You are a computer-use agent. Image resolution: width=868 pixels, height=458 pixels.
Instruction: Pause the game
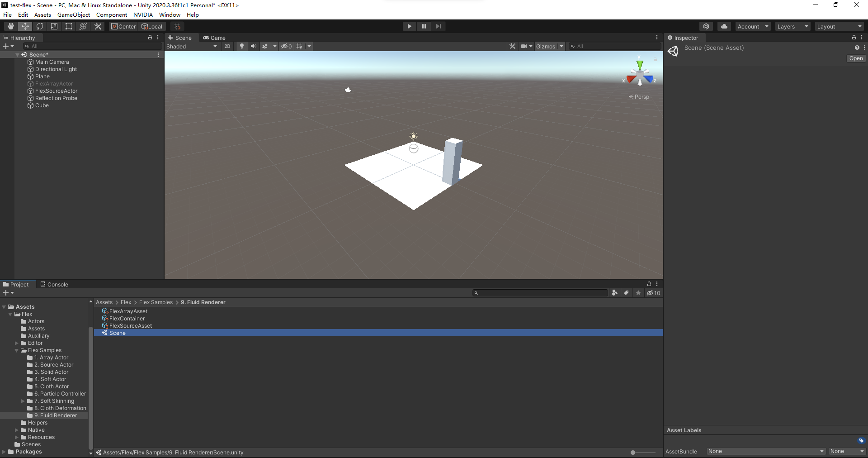[x=424, y=26]
